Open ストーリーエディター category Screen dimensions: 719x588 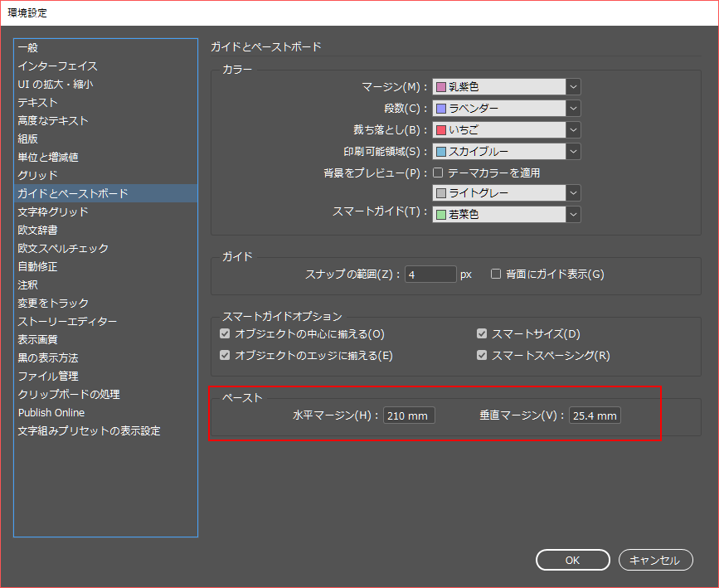click(106, 322)
